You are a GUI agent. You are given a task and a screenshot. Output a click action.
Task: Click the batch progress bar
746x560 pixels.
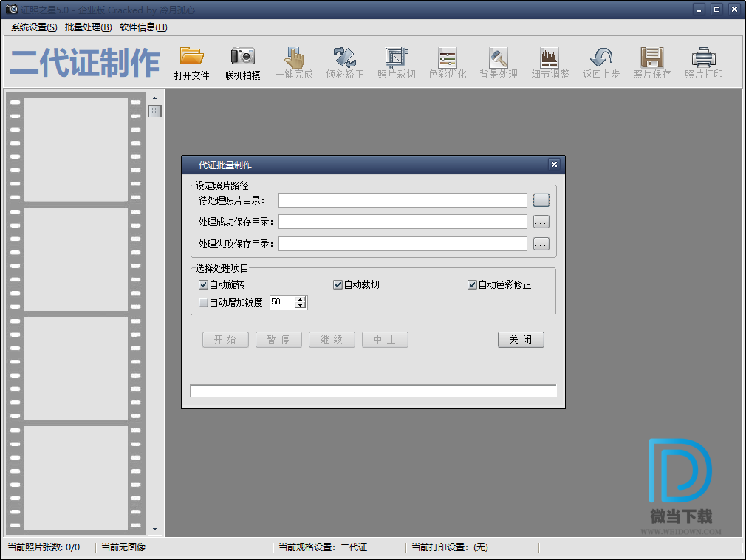pyautogui.click(x=373, y=391)
